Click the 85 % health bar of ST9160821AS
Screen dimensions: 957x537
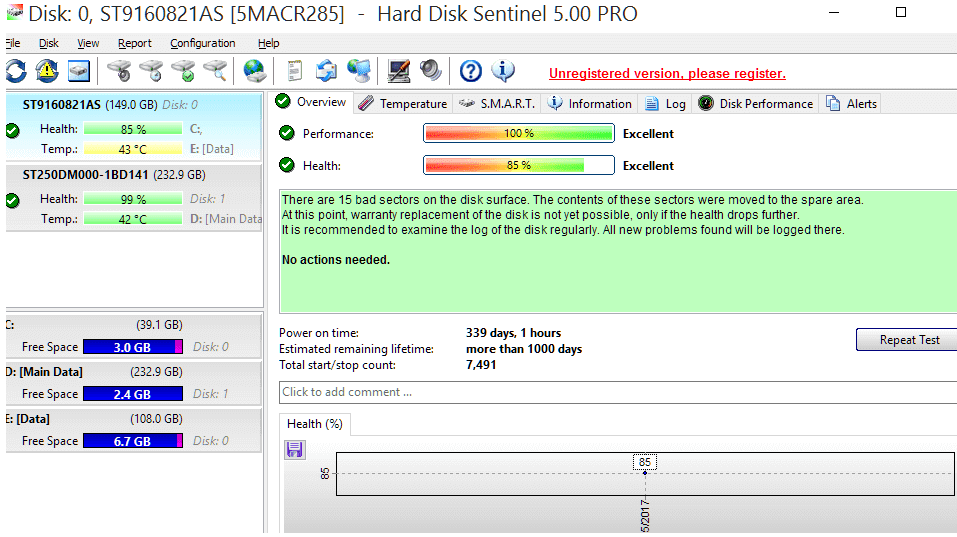click(133, 129)
